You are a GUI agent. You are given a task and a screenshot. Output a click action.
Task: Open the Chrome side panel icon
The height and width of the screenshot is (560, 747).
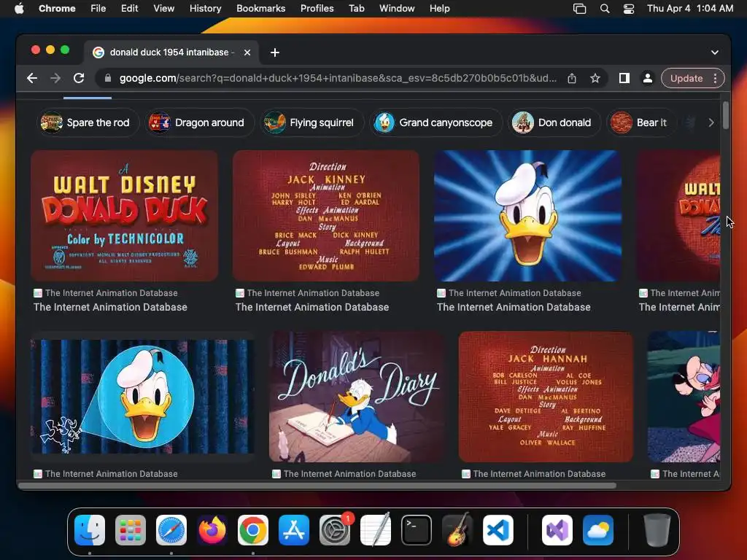[624, 78]
